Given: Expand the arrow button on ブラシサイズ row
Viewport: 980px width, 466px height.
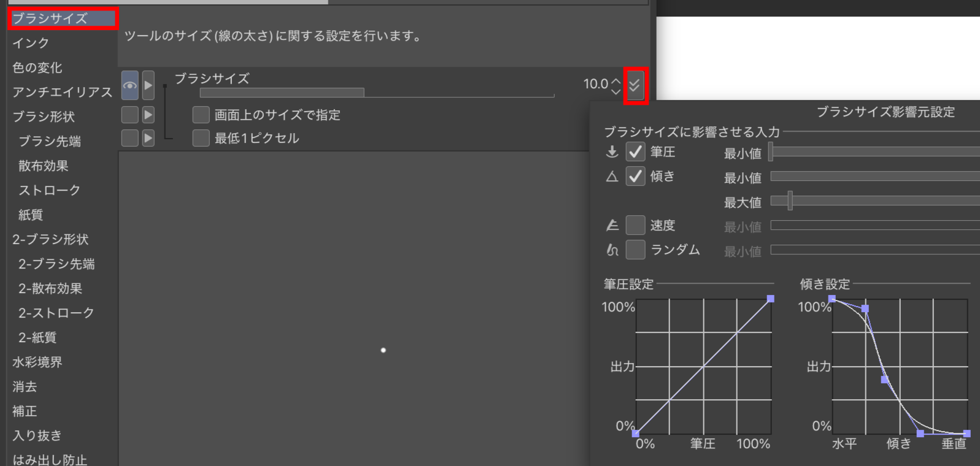Looking at the screenshot, I should [x=148, y=85].
